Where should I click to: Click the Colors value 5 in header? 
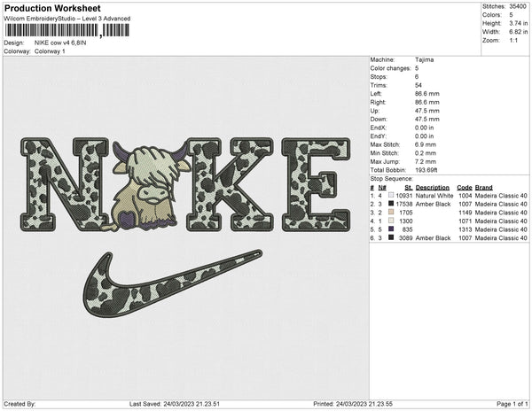pyautogui.click(x=511, y=15)
